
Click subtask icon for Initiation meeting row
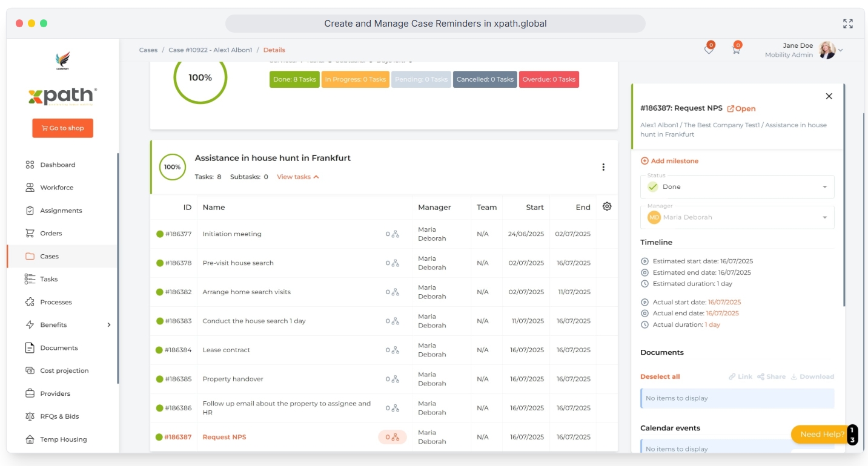(x=395, y=234)
